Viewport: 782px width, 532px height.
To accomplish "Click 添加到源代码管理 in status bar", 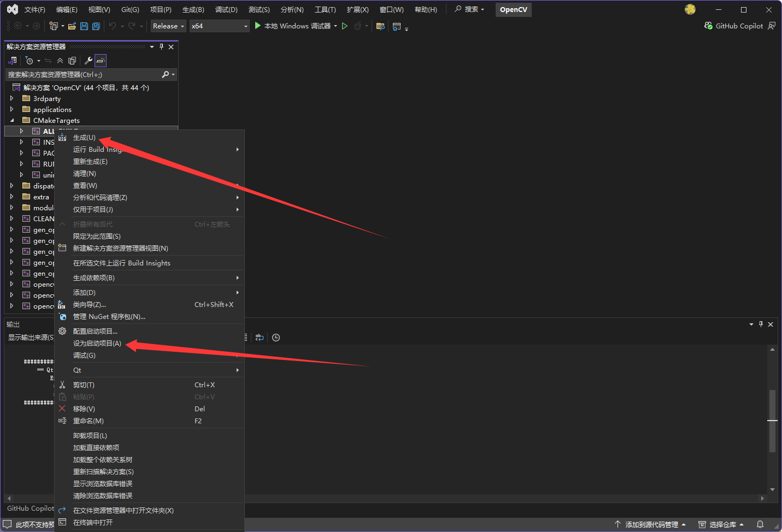I will coord(650,524).
